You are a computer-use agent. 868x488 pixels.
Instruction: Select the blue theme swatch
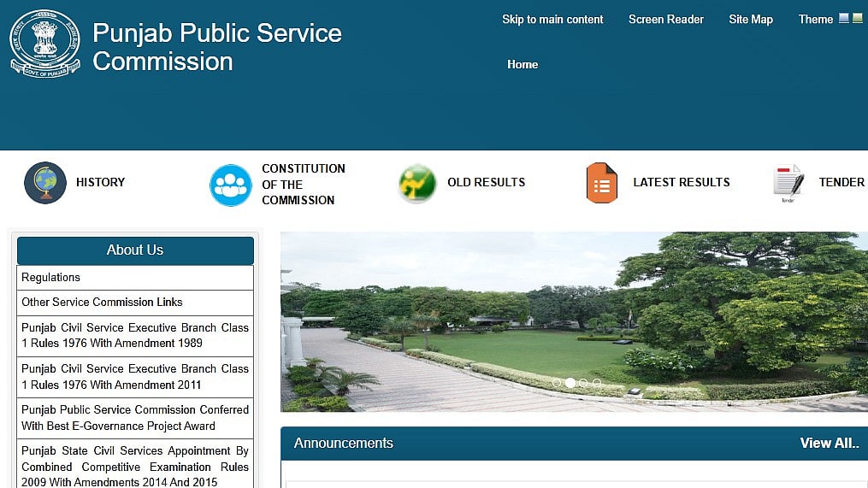tap(844, 18)
